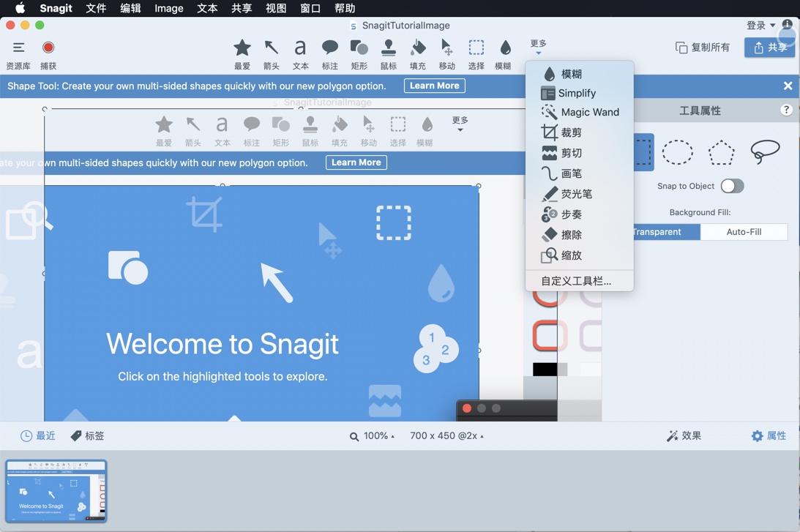Image resolution: width=800 pixels, height=532 pixels.
Task: Open the 编辑 menu in menu bar
Action: 130,8
